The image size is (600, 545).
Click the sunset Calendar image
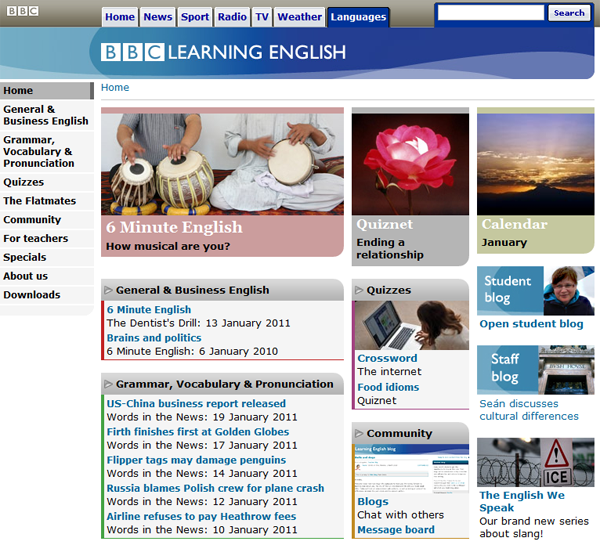(535, 164)
